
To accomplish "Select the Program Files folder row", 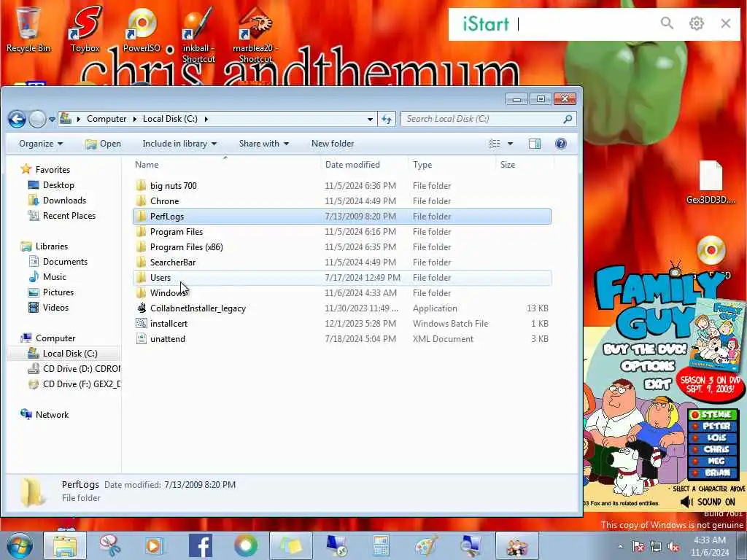I will [x=342, y=231].
